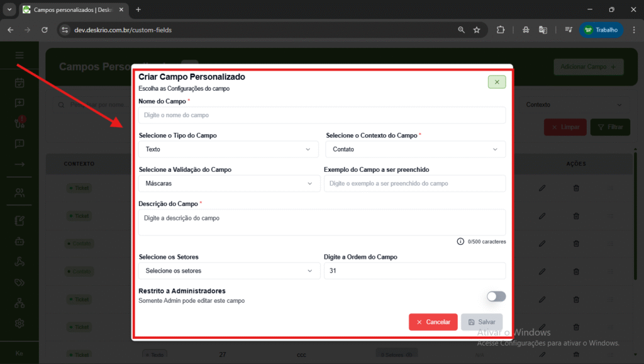Click the Salvar button
The width and height of the screenshot is (644, 364).
point(481,322)
